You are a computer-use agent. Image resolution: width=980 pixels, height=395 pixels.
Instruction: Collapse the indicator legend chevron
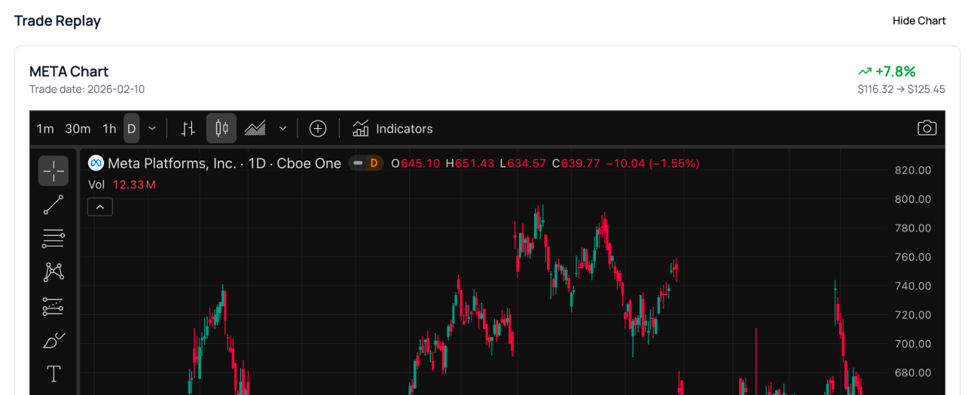pos(100,207)
